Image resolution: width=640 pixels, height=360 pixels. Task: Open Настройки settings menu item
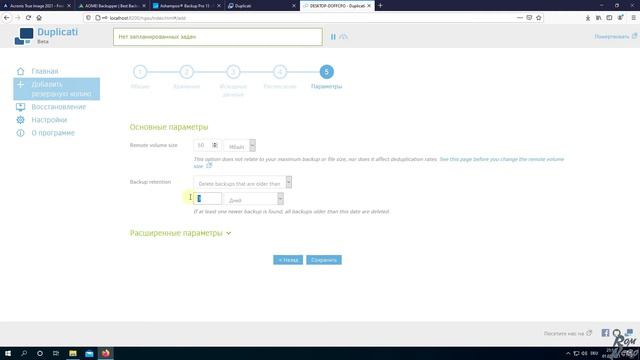pos(49,120)
